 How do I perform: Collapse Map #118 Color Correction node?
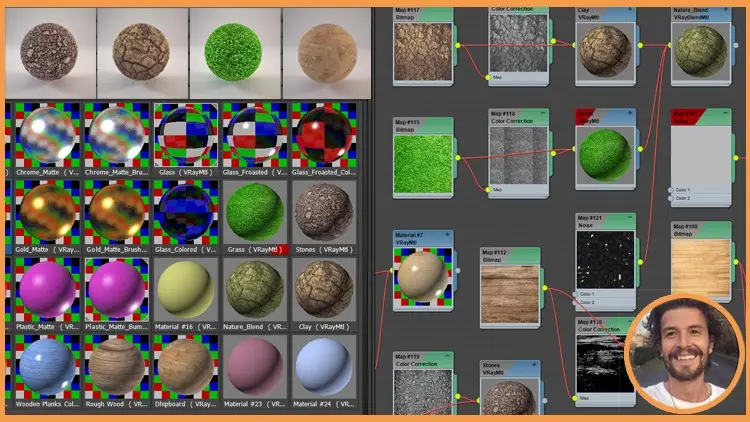pos(543,113)
